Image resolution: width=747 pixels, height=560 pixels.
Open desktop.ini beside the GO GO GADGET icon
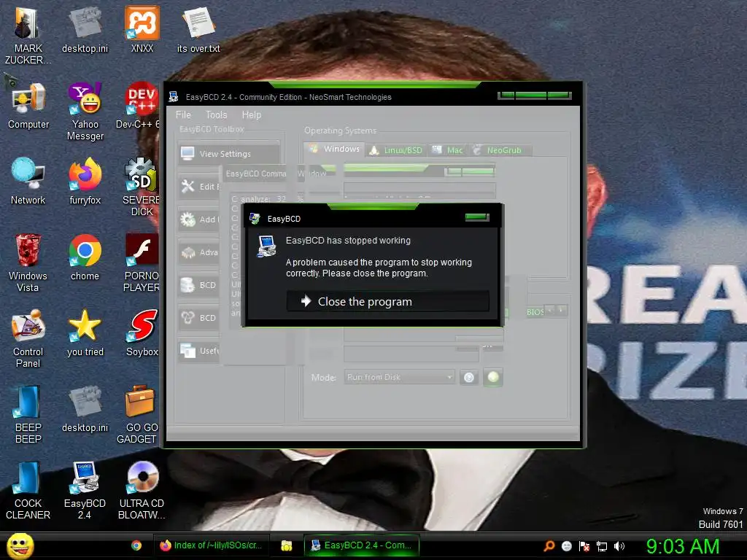point(85,410)
